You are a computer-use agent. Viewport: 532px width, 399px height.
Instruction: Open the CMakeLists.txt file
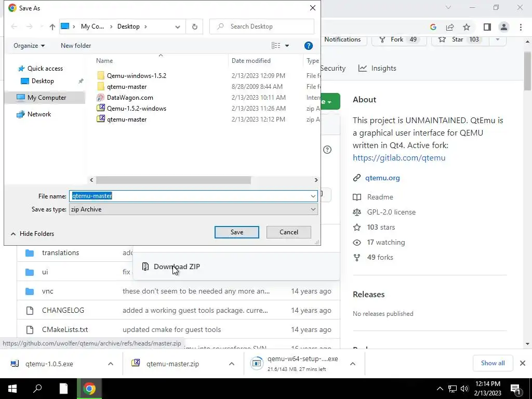point(65,329)
